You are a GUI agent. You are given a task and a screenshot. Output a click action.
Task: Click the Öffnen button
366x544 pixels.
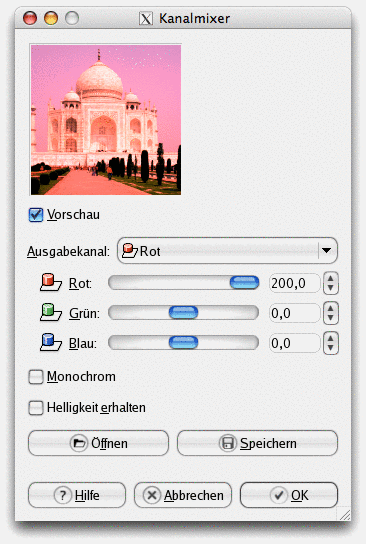point(98,443)
